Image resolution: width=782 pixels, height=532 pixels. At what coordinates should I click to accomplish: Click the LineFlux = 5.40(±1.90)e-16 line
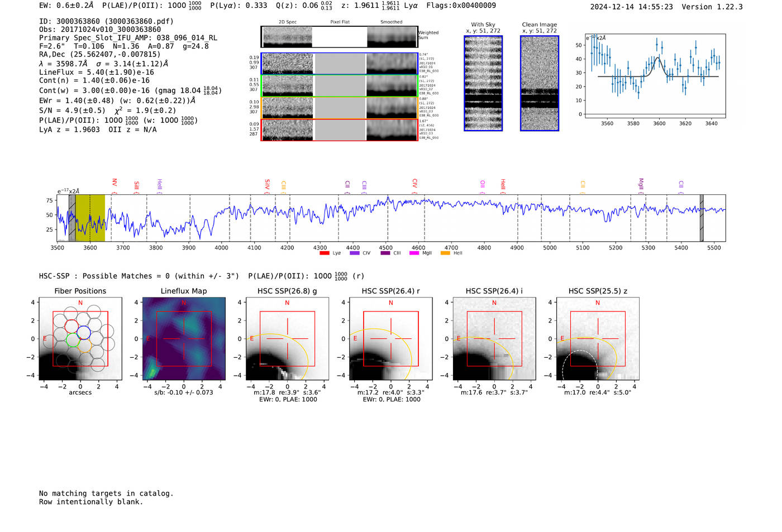97,72
